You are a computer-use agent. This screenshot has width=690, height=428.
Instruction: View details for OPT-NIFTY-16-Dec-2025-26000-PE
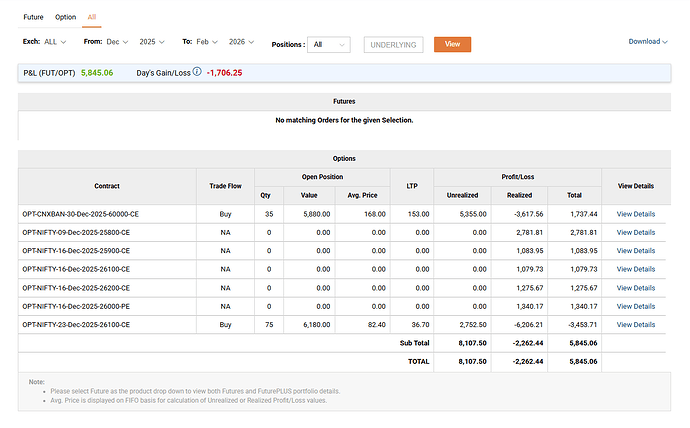pos(635,306)
